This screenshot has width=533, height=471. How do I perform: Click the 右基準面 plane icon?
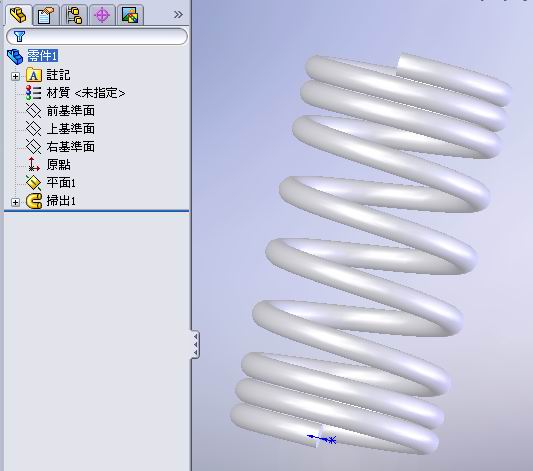click(x=34, y=146)
